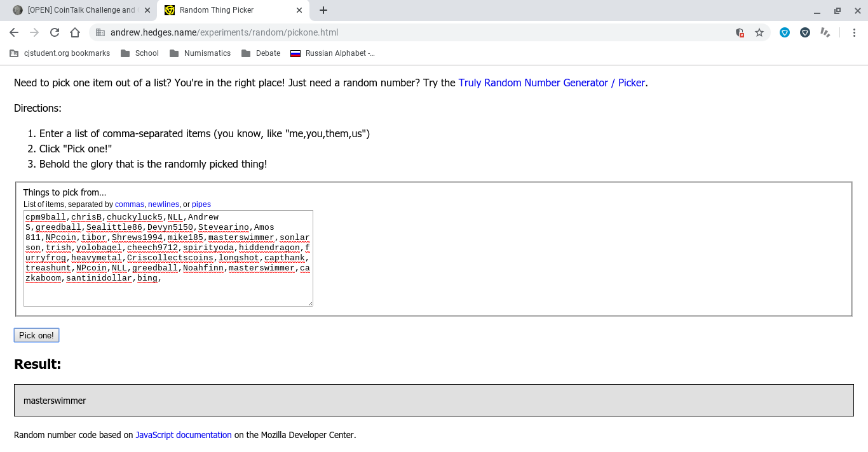Click the browser back arrow
The image size is (868, 452).
14,32
